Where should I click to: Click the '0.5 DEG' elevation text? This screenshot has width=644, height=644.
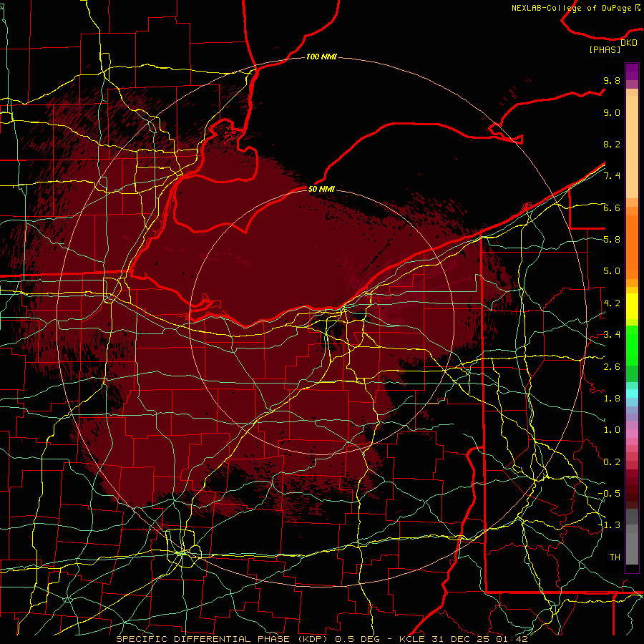coord(358,639)
